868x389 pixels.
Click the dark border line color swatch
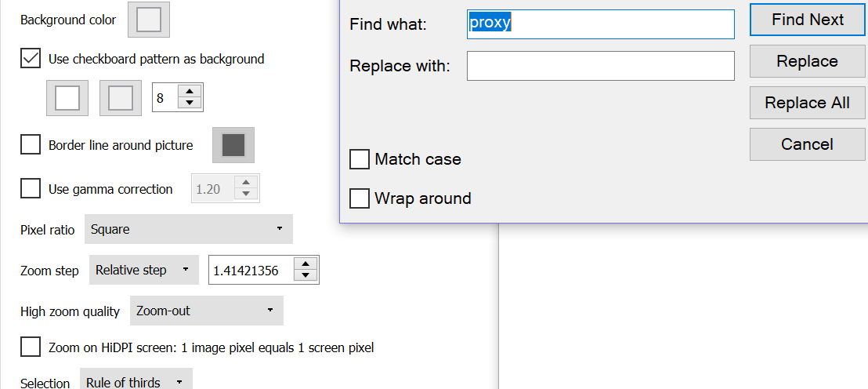click(233, 145)
